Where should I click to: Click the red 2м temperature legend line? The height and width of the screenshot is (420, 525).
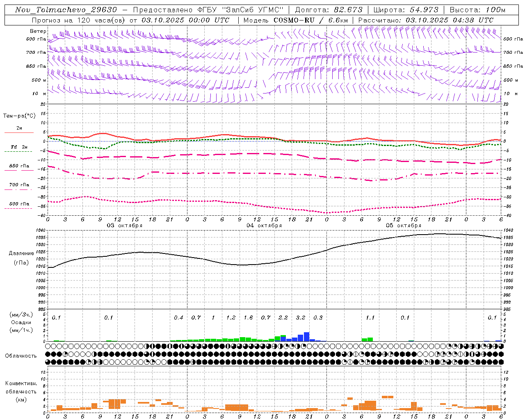pos(19,132)
